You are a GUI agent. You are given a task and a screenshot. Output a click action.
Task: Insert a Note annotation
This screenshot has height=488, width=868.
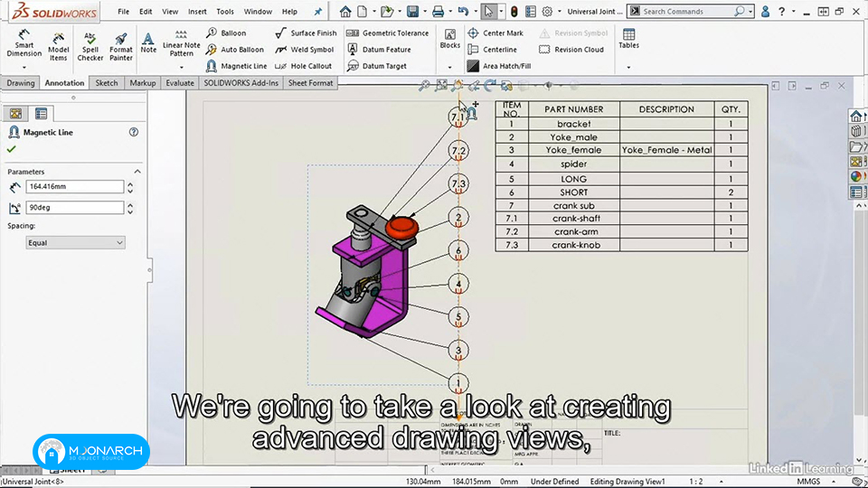click(148, 42)
